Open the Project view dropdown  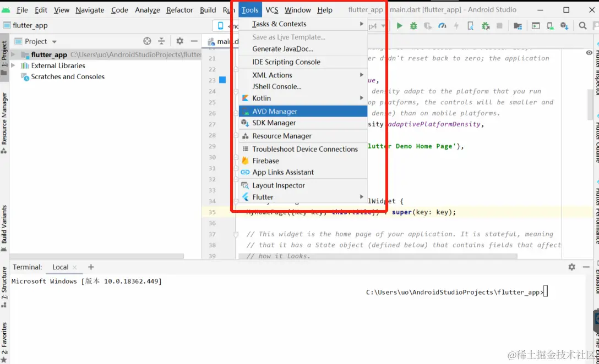click(x=55, y=42)
